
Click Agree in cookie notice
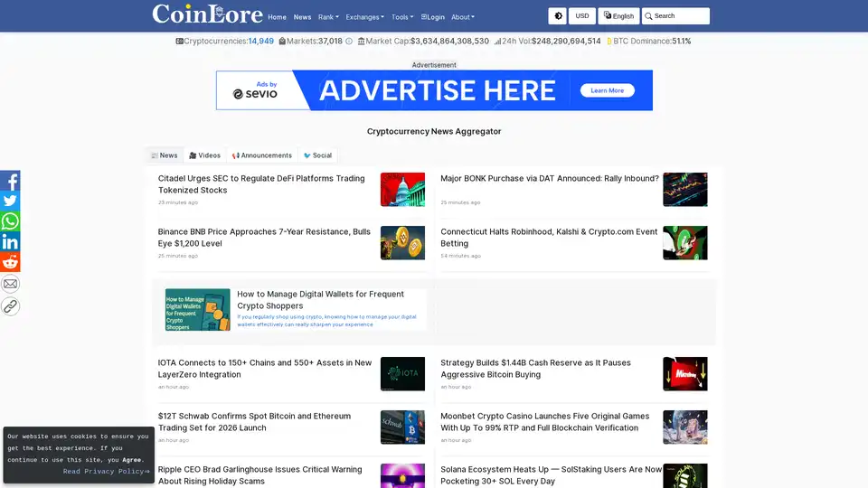click(131, 460)
